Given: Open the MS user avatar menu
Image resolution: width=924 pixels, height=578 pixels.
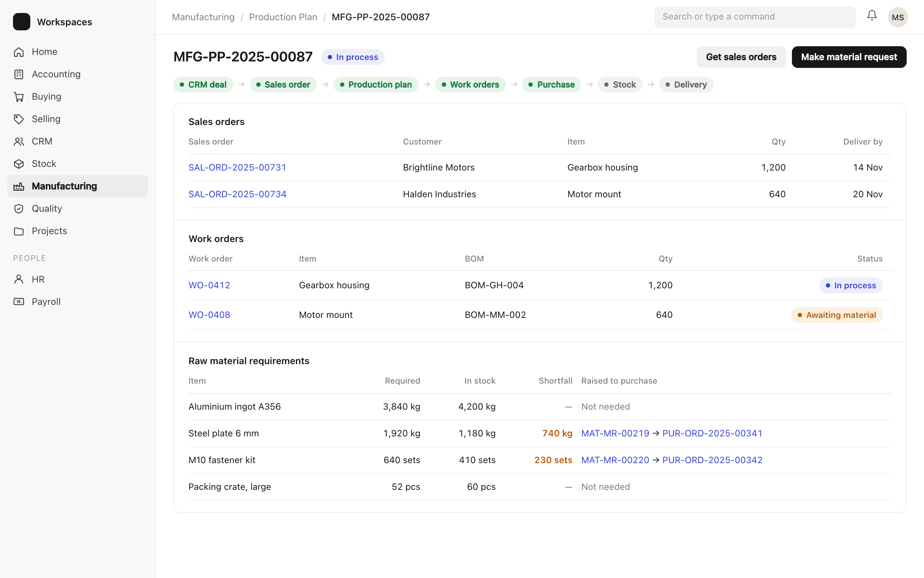Looking at the screenshot, I should pyautogui.click(x=898, y=17).
